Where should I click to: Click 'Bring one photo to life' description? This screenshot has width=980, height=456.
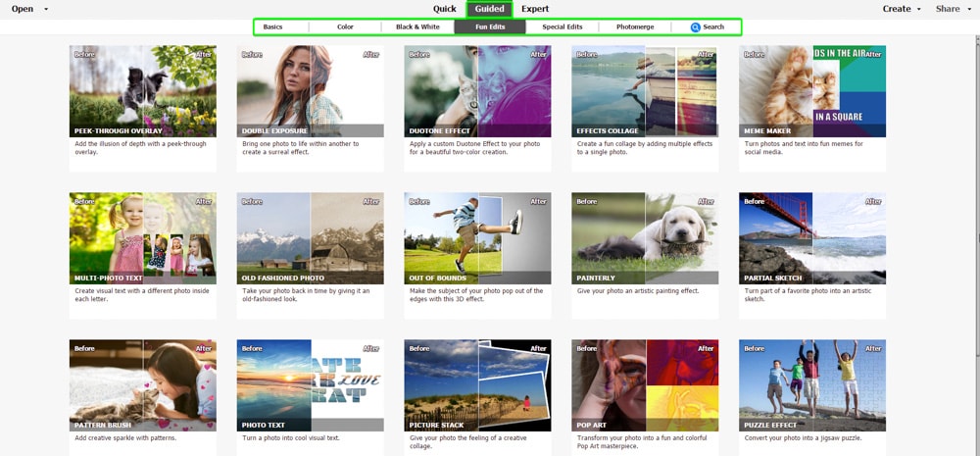(x=301, y=148)
